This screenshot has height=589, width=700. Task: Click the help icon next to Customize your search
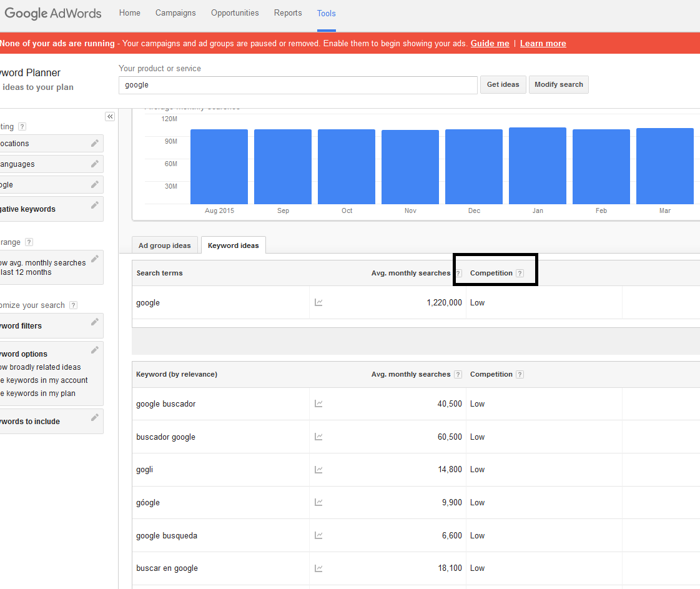(x=73, y=305)
